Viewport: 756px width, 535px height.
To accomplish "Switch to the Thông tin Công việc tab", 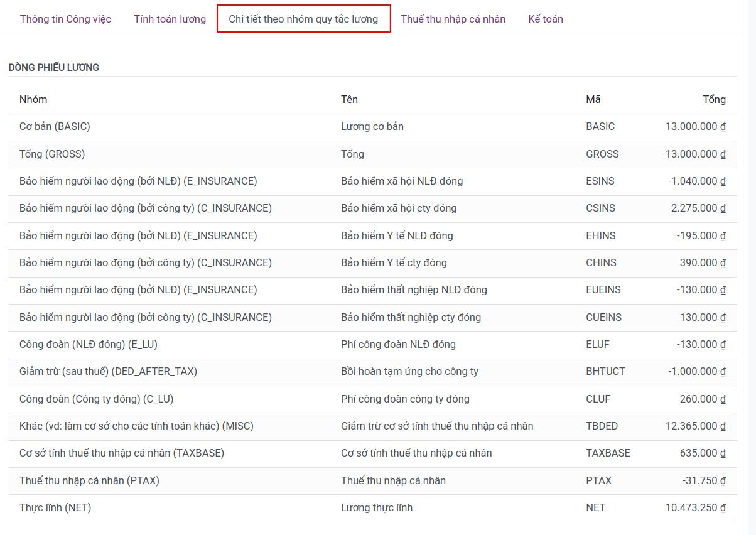I will coord(65,19).
